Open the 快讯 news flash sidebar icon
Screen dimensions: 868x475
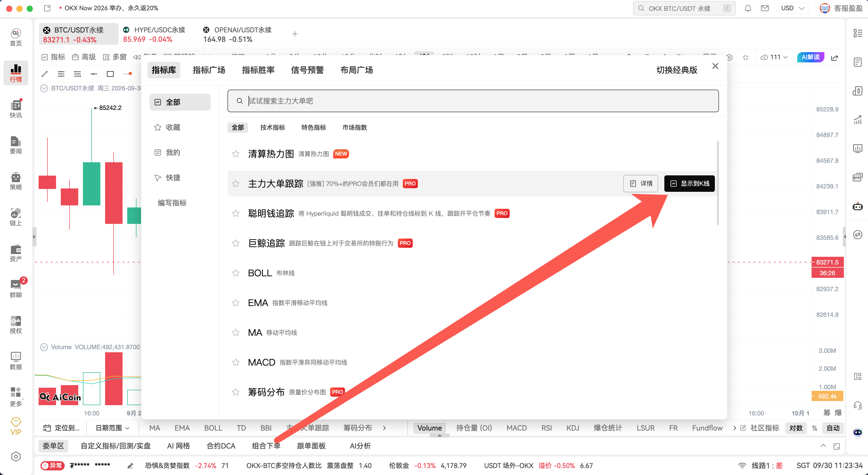16,109
